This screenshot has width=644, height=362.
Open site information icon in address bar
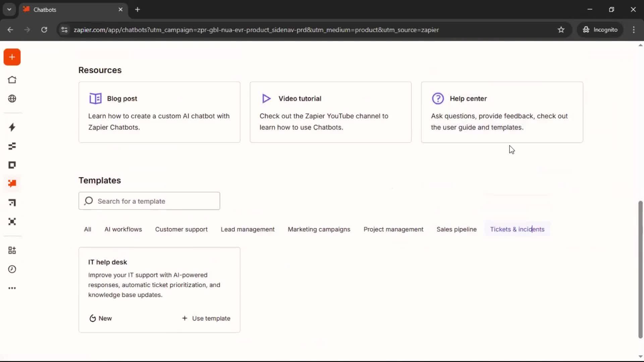point(64,30)
